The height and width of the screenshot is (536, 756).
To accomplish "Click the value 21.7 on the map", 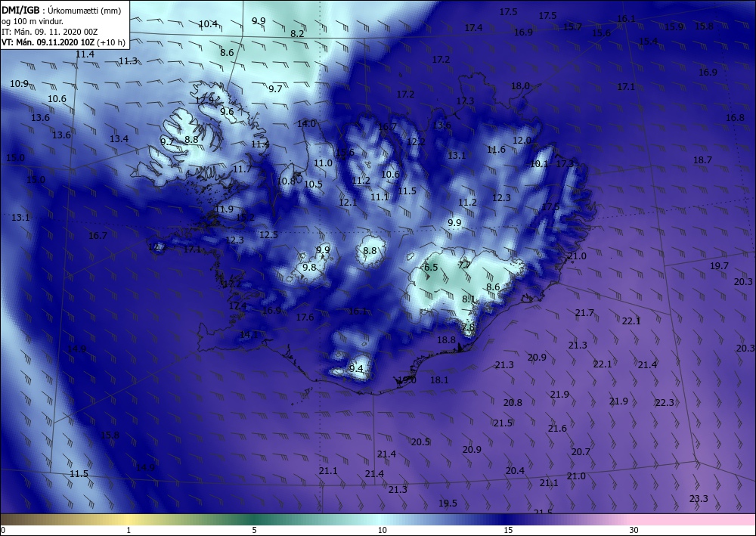I will coord(584,313).
